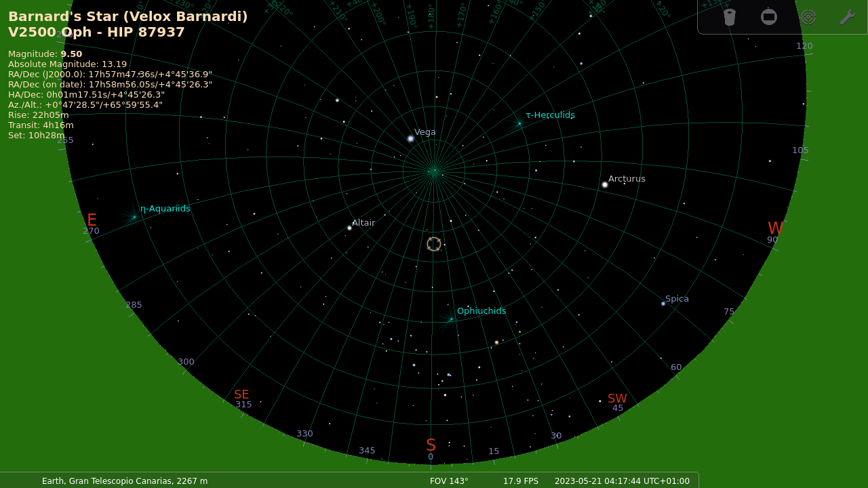
Task: Click the W cardinal point label
Action: click(x=775, y=228)
